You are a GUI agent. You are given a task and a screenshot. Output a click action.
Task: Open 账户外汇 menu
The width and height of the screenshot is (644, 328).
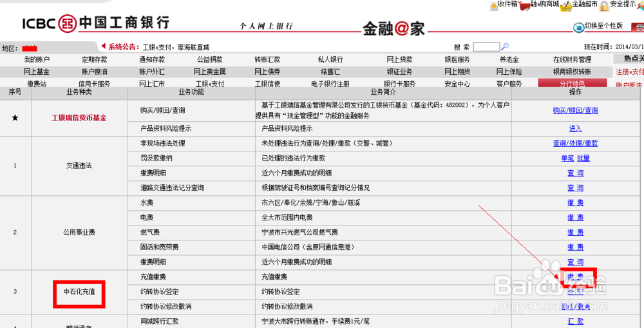click(152, 72)
